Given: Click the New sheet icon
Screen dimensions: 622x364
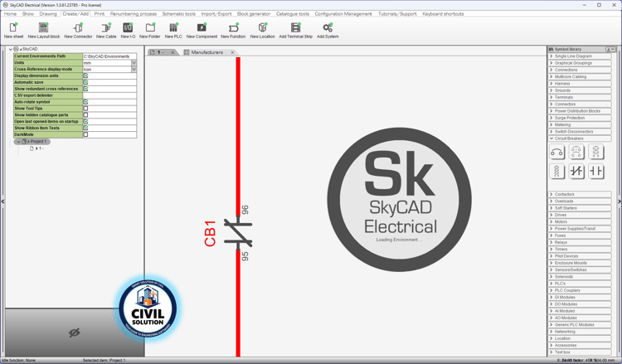Looking at the screenshot, I should (x=13, y=27).
